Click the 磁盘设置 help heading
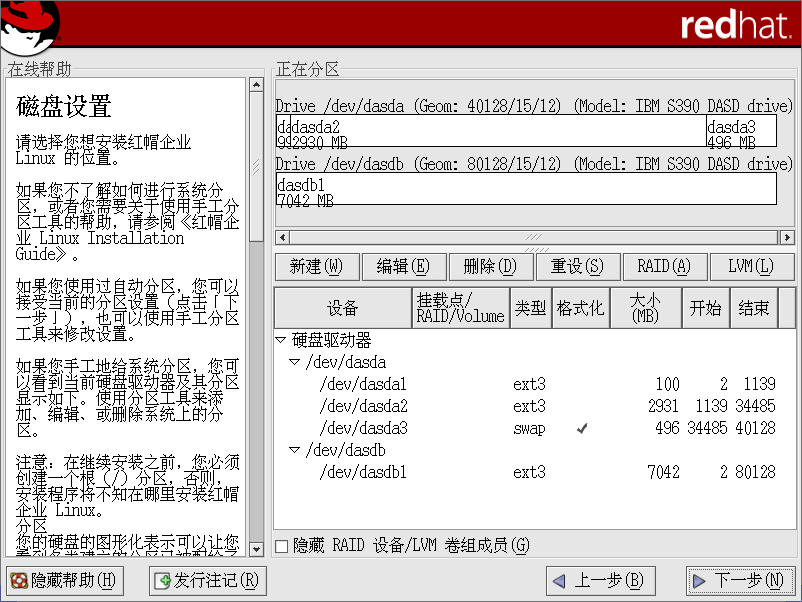The height and width of the screenshot is (602, 802). (63, 106)
